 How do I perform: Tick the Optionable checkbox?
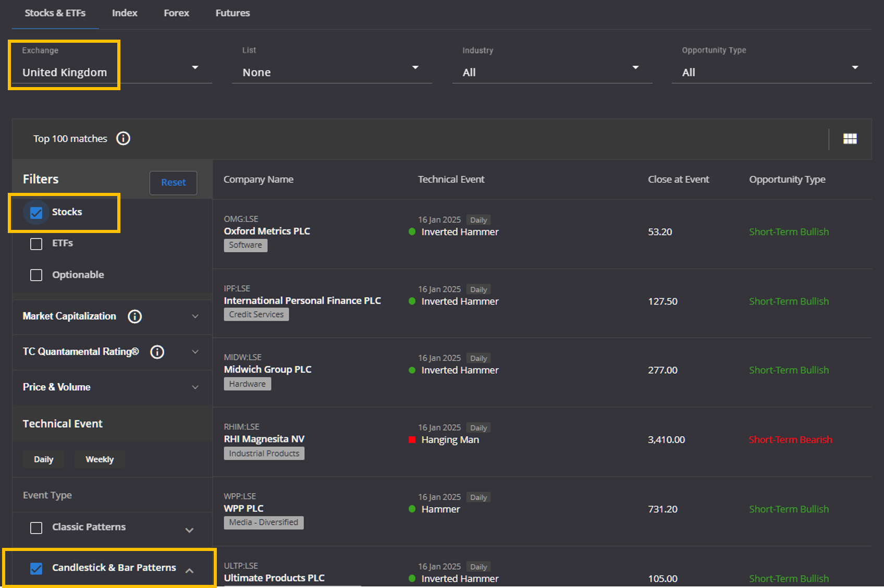tap(36, 275)
